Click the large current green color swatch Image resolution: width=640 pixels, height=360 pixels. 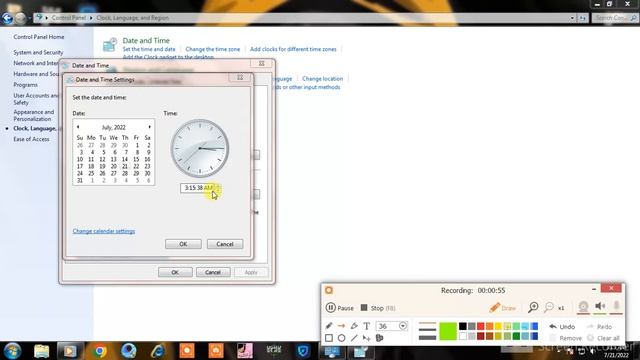tap(448, 331)
